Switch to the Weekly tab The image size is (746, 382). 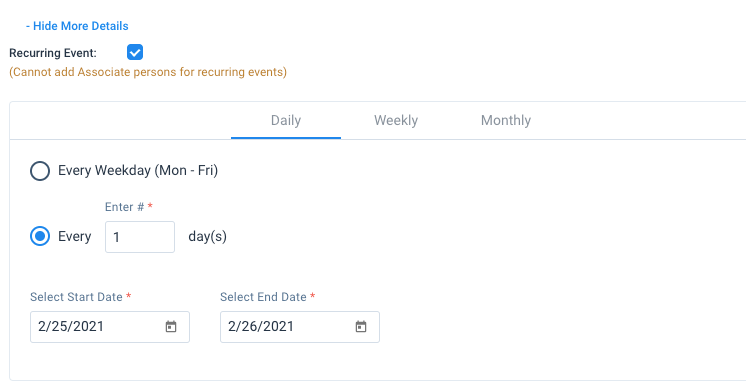(396, 120)
